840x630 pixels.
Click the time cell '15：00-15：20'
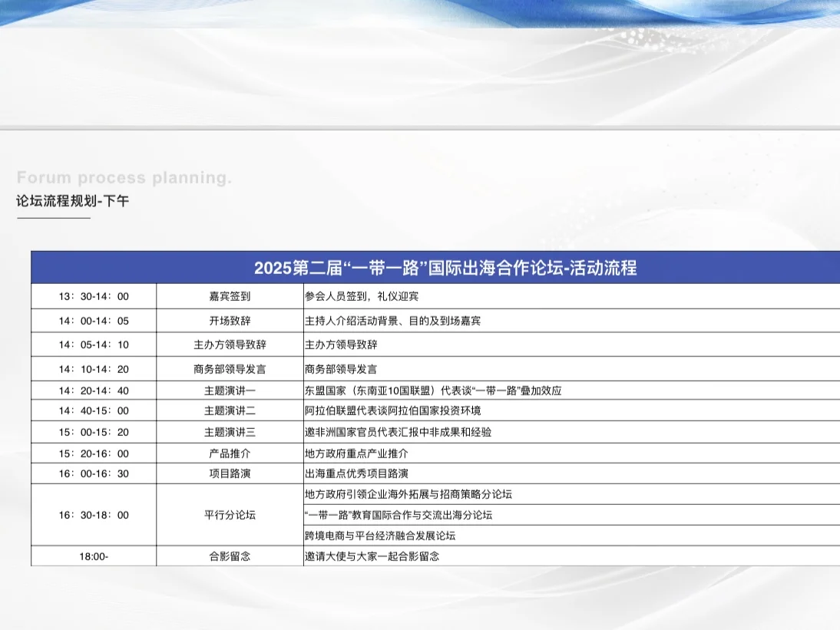[94, 433]
